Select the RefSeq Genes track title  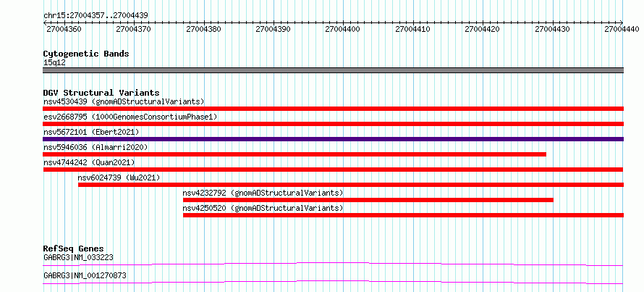73,249
